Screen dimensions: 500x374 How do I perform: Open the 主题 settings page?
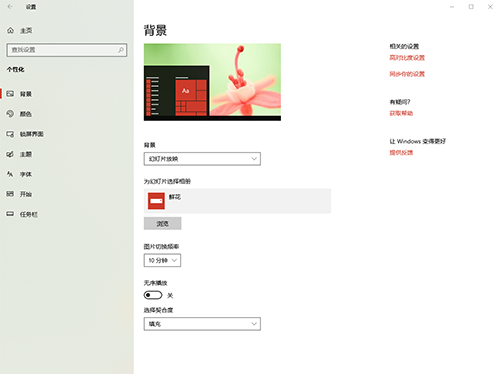[26, 154]
